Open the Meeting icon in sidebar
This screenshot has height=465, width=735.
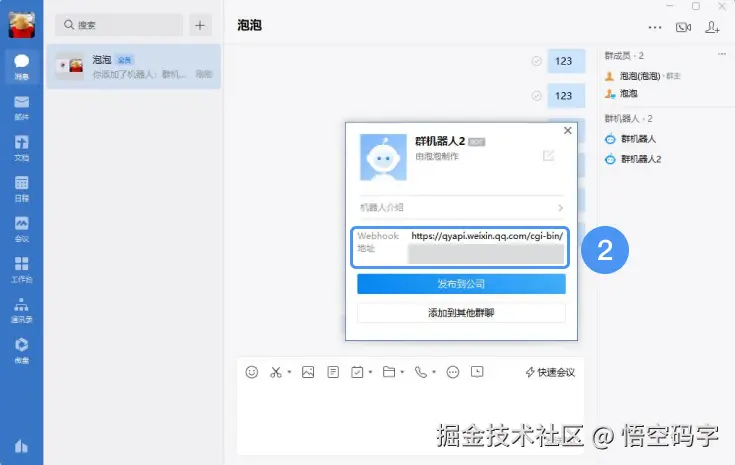coord(22,229)
